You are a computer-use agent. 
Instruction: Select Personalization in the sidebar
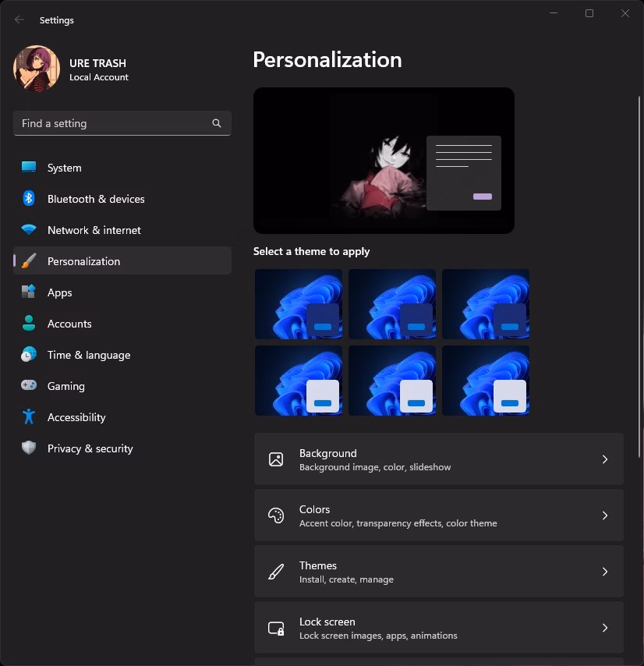click(122, 260)
